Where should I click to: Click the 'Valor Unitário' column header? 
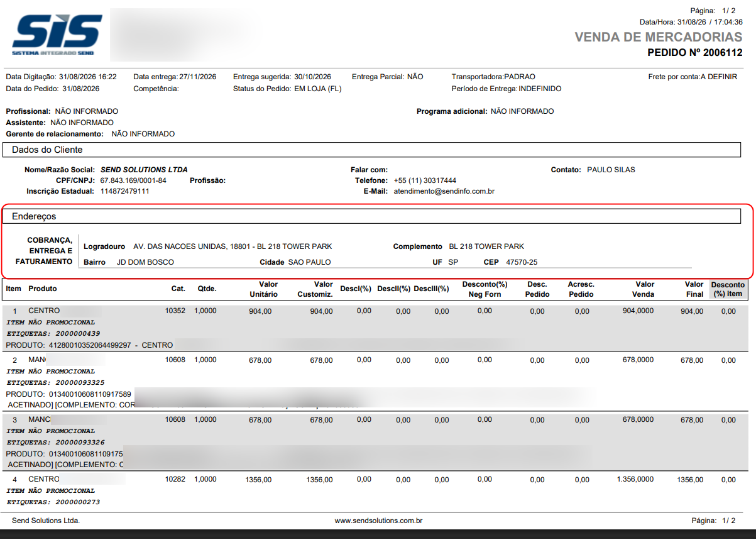263,289
